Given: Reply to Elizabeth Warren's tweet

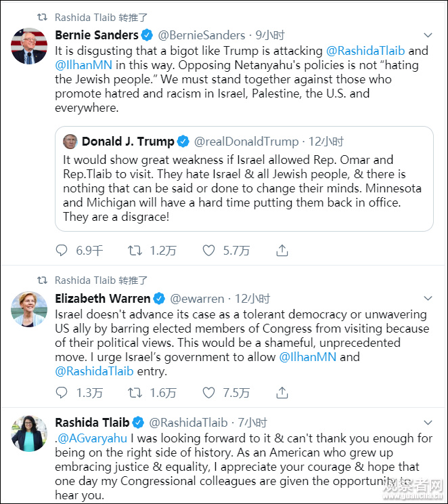Looking at the screenshot, I should (62, 392).
